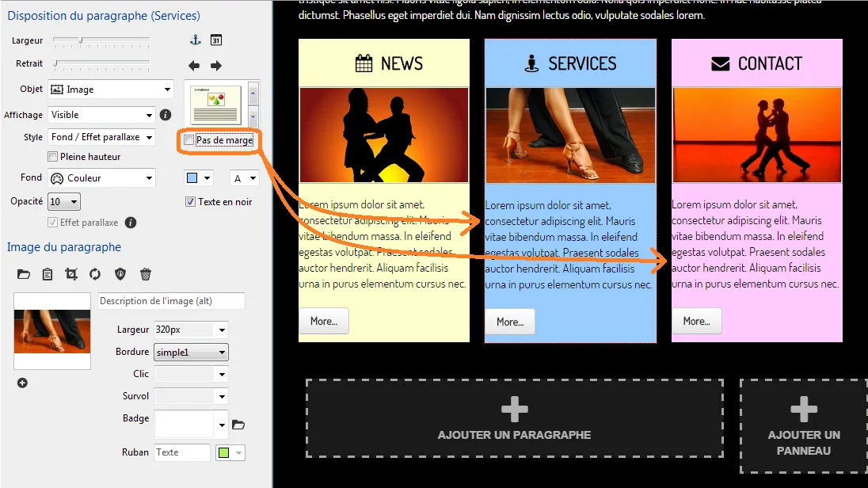The image size is (868, 488).
Task: Click Ajouter un paragraphe button
Action: pos(514,419)
